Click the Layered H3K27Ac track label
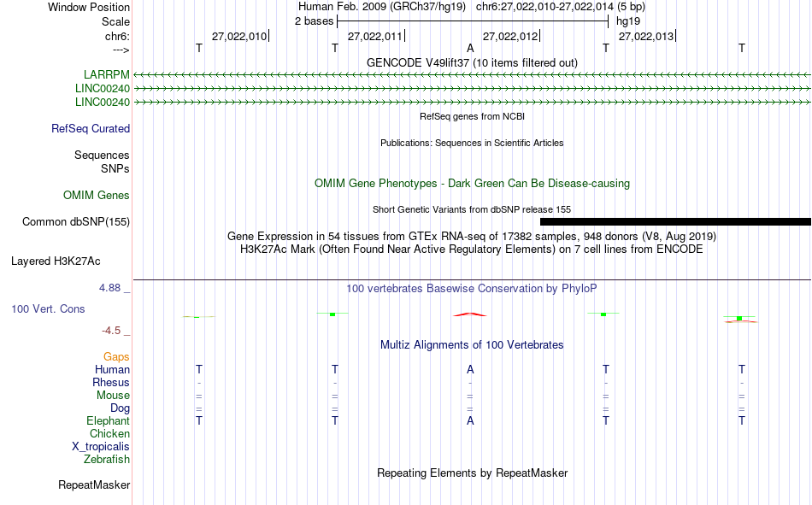 pos(56,261)
